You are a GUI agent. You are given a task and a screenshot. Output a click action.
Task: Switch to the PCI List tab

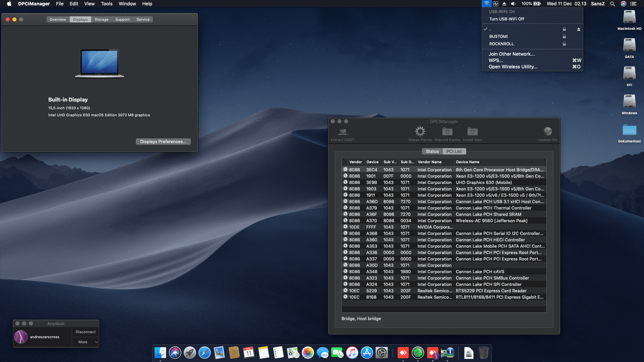tap(454, 151)
